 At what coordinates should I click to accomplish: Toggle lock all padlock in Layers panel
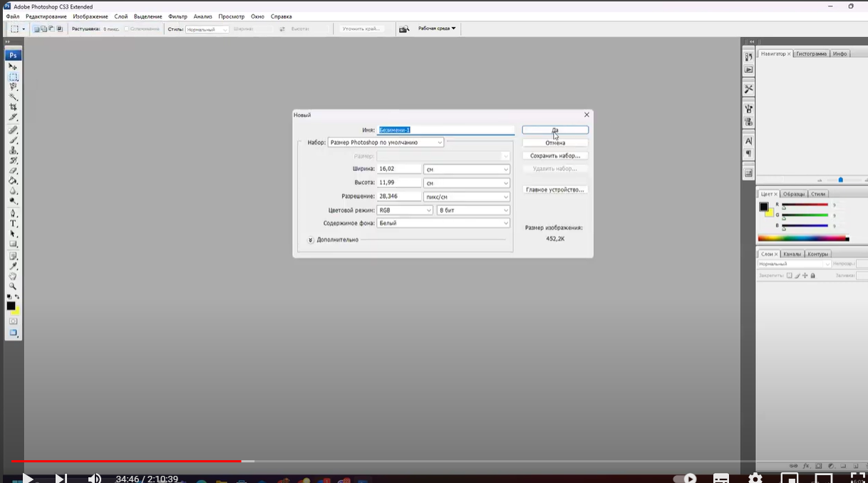813,275
